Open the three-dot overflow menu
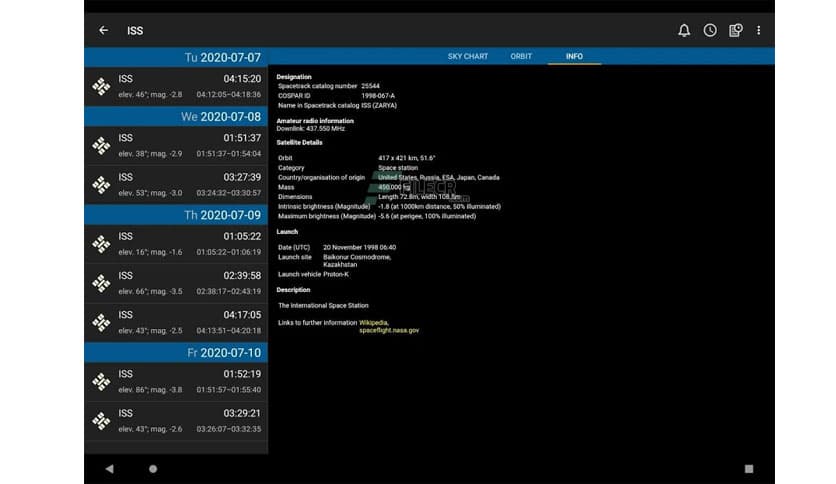The height and width of the screenshot is (484, 836). pyautogui.click(x=759, y=30)
